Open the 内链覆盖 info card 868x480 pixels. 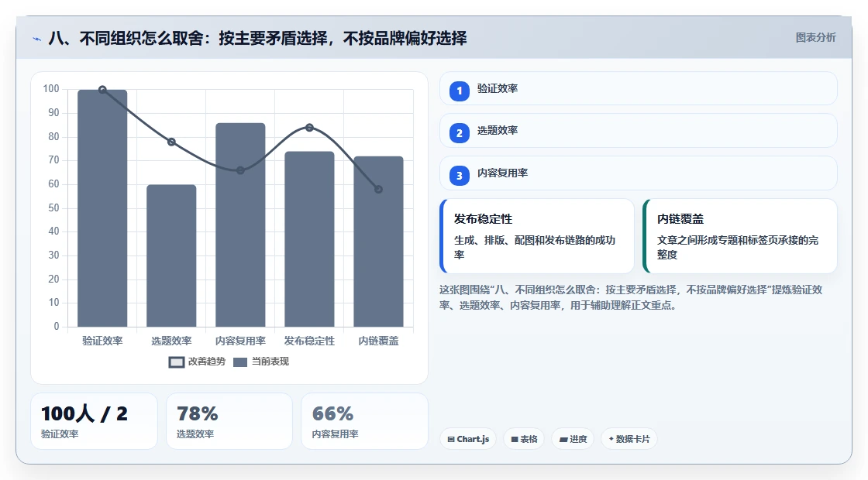(740, 236)
